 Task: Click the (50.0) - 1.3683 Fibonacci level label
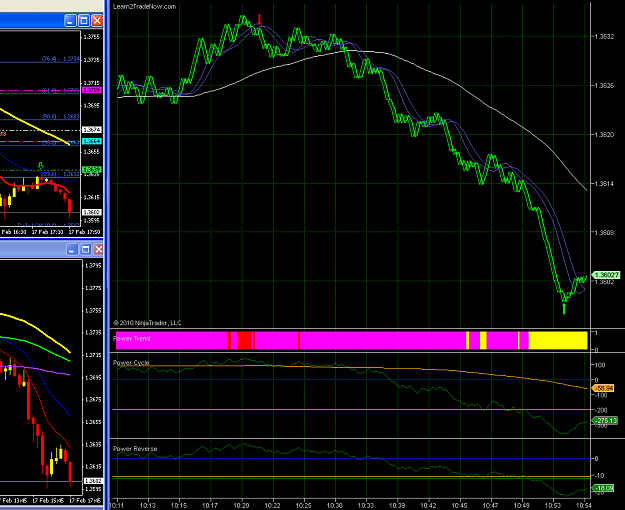tap(61, 116)
